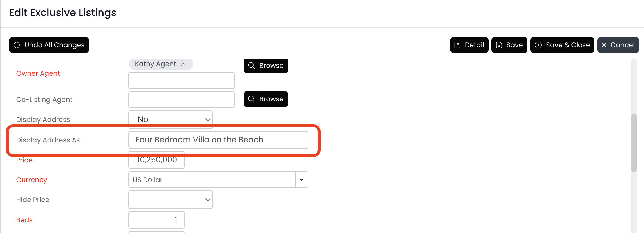644x233 pixels.
Task: Click the Undo All Changes arrow icon
Action: [x=17, y=45]
